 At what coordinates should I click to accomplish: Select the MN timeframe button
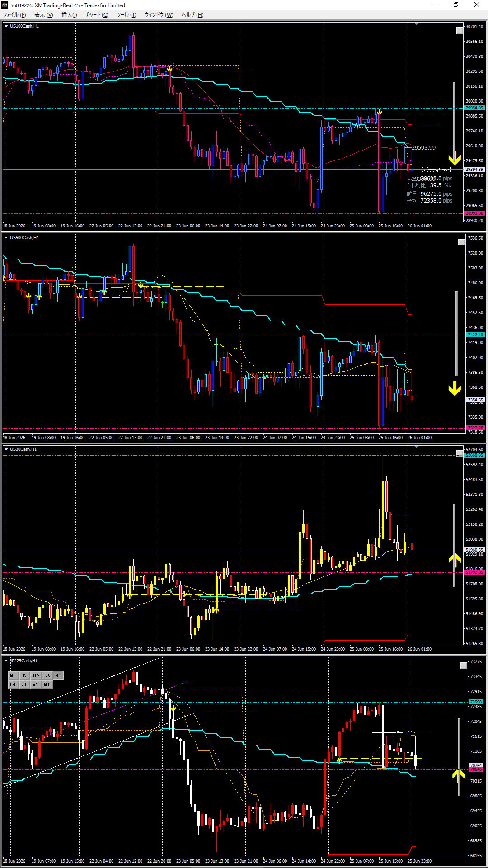[x=47, y=684]
